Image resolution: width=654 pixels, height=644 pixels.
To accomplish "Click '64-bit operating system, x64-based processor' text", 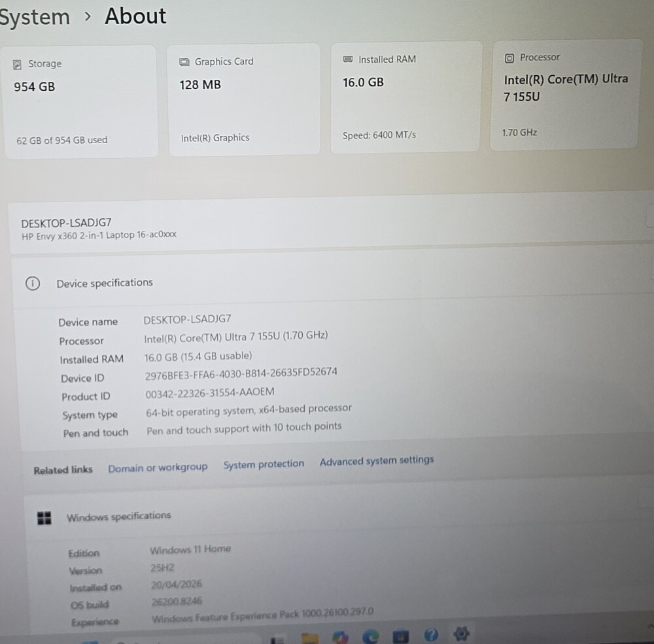I will pos(249,411).
